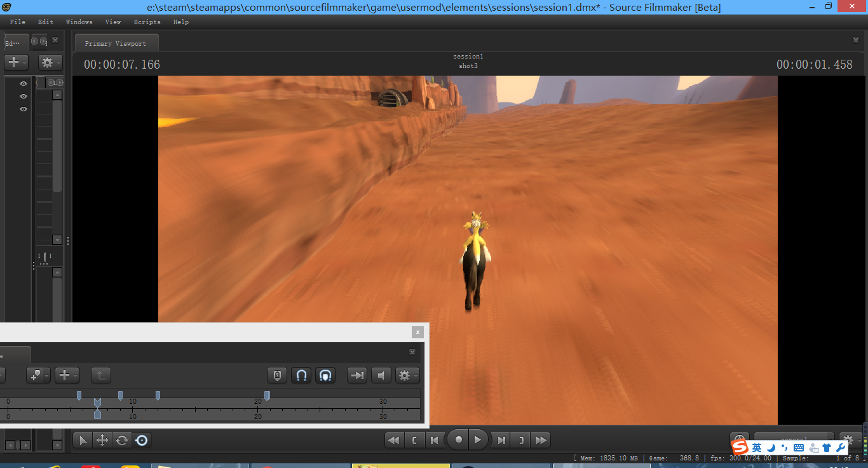Image resolution: width=868 pixels, height=468 pixels.
Task: Select the timeline bookmark near frame 20
Action: [267, 396]
